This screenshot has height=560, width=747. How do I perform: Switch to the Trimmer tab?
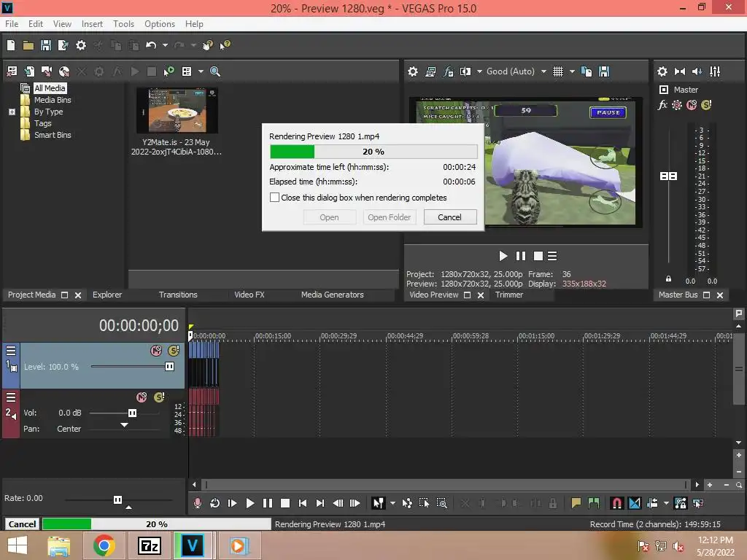click(508, 295)
